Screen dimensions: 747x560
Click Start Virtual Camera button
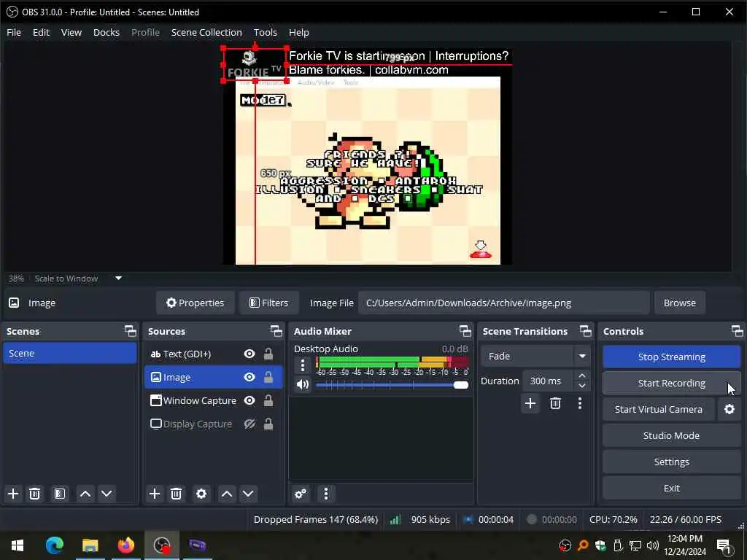659,410
